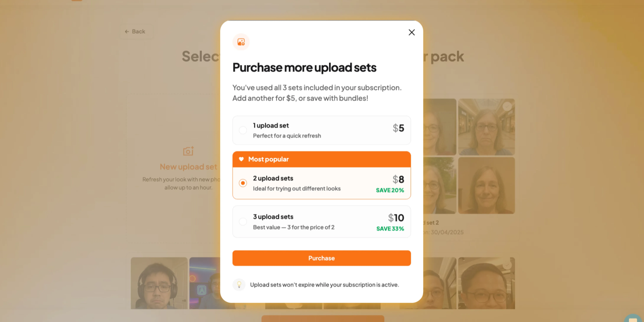644x322 pixels.
Task: Select the 3 upload sets radio button
Action: click(x=243, y=222)
